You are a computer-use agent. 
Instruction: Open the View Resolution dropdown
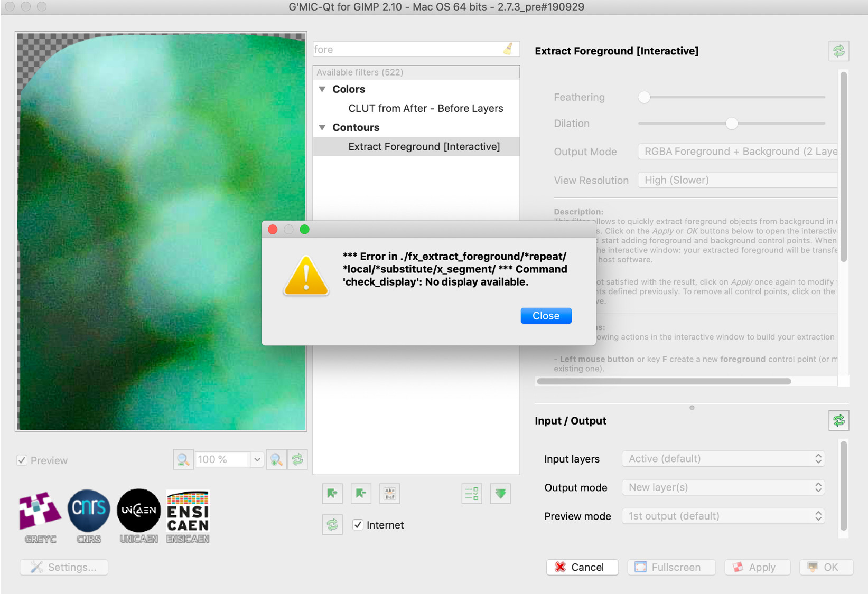point(738,180)
